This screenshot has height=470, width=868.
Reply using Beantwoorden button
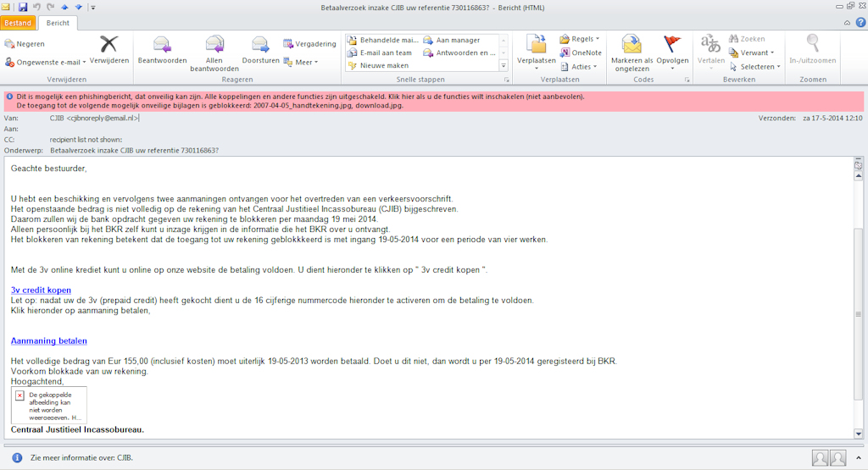[x=162, y=50]
